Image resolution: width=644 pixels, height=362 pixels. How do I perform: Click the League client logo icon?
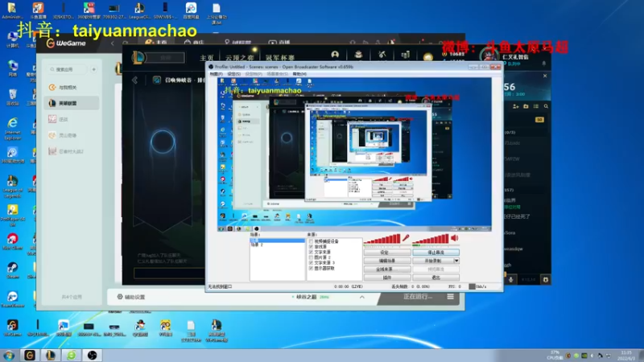(x=138, y=57)
